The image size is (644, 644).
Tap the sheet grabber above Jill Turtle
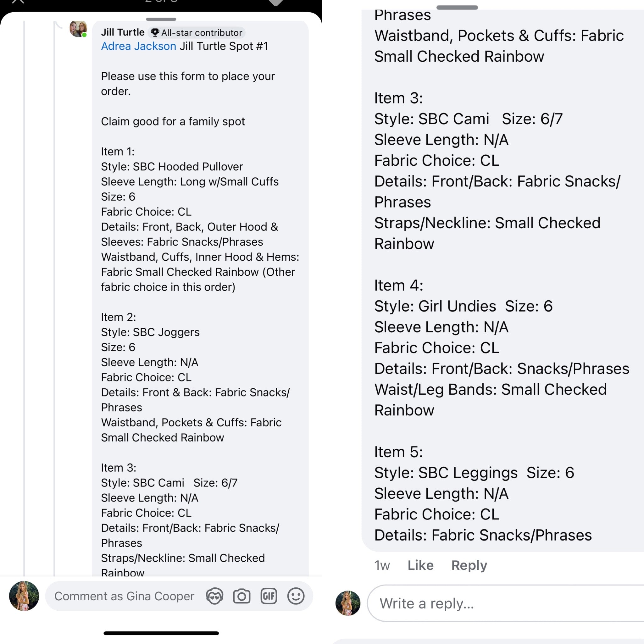click(x=161, y=19)
